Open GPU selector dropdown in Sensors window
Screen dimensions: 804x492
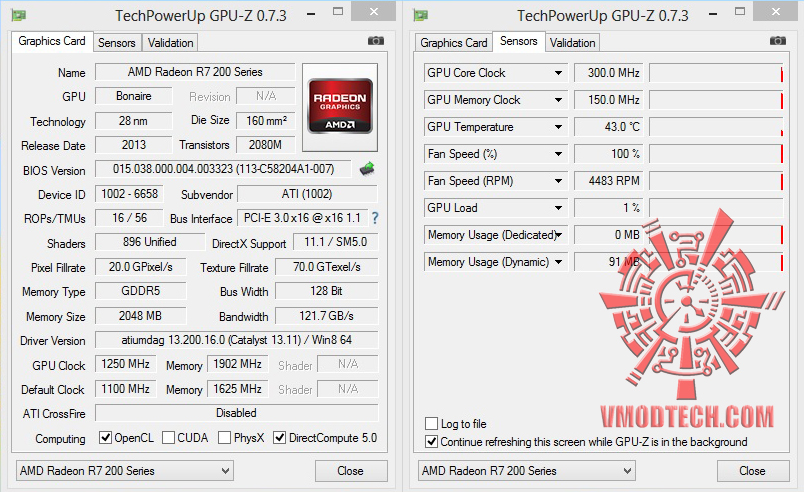[527, 470]
